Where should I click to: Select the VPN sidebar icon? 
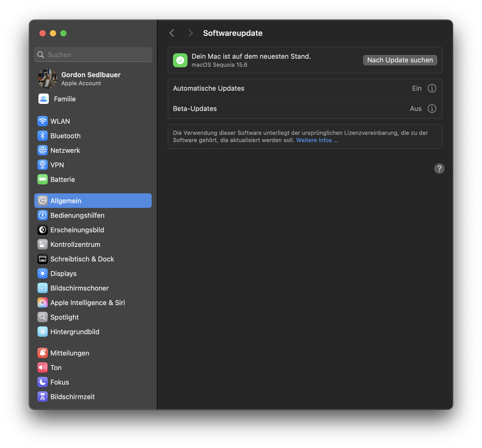(x=43, y=165)
